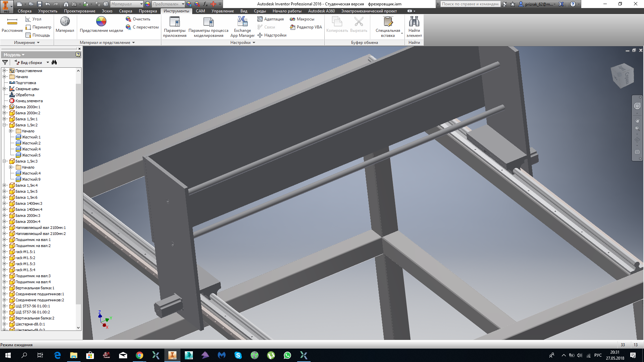Open Редактор VBA editor
This screenshot has height=362, width=644.
[306, 27]
